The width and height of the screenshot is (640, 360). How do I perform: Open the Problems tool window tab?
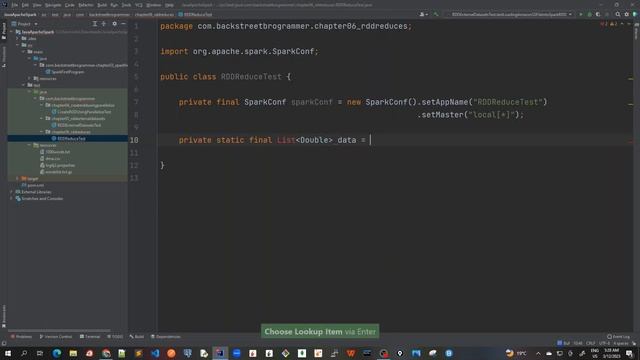point(21,337)
